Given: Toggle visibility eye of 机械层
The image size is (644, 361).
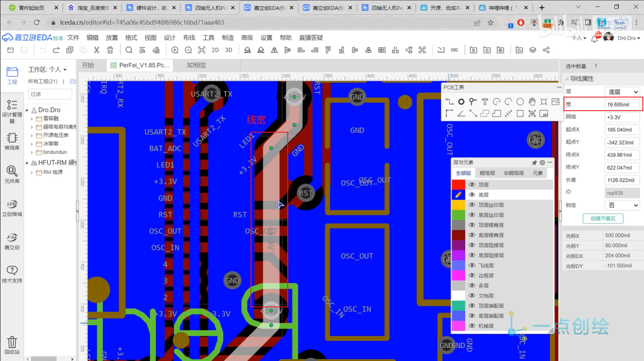Looking at the screenshot, I should (472, 326).
